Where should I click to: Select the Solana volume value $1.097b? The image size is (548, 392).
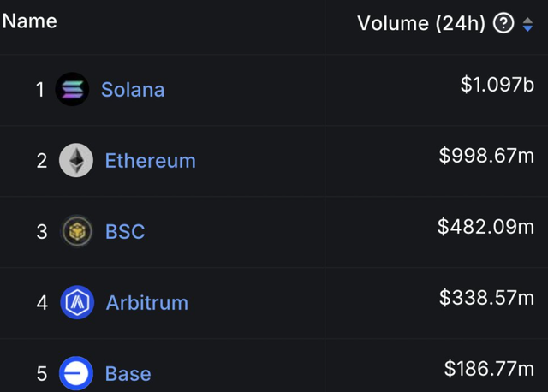(497, 85)
